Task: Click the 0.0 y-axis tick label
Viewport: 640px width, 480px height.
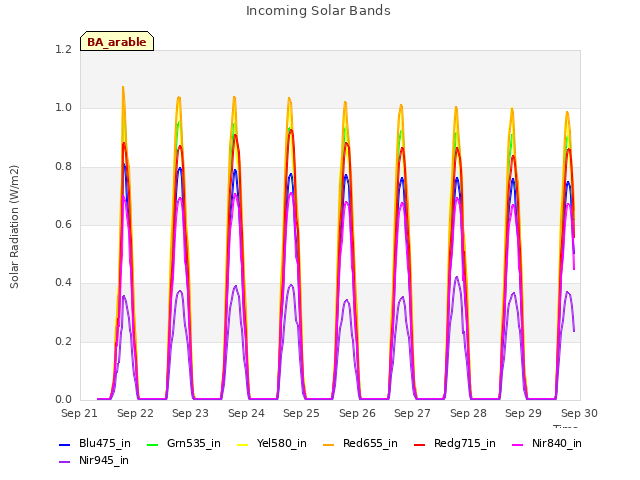Action: coord(63,399)
